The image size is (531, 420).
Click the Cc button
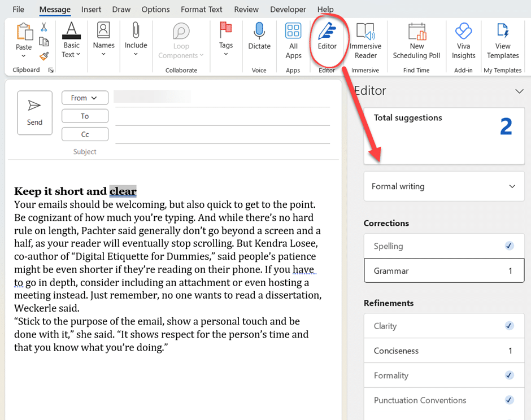pos(85,134)
